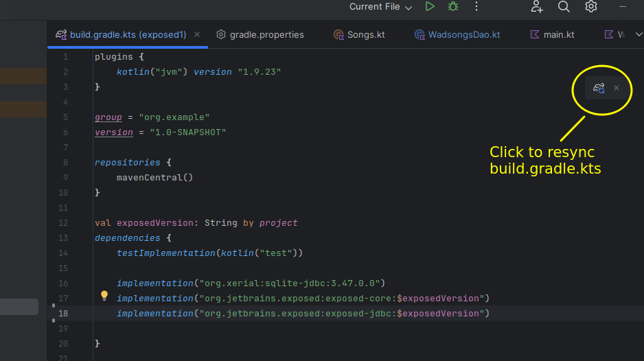Click the Kotlin icon on WadsongsDao.kt tab
The height and width of the screenshot is (361, 644).
click(419, 35)
